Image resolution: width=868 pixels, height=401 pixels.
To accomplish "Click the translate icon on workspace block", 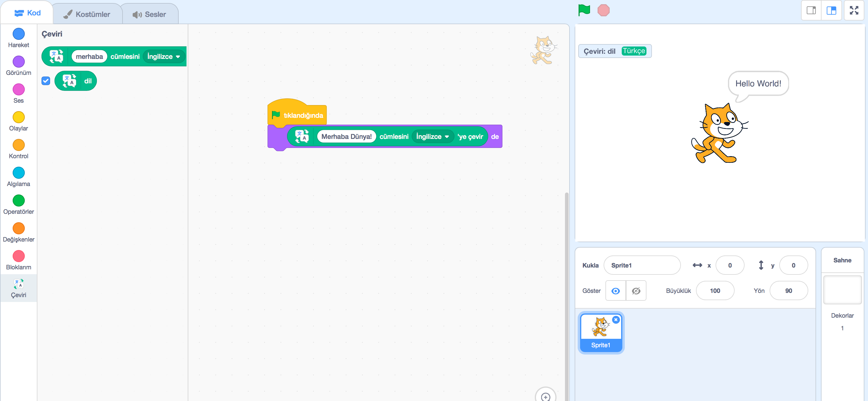I will [302, 136].
